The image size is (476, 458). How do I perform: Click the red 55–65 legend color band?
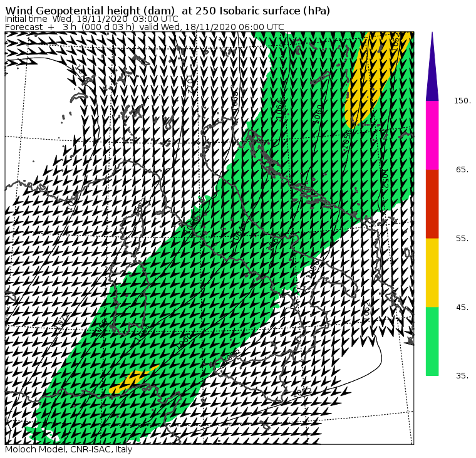(x=432, y=204)
